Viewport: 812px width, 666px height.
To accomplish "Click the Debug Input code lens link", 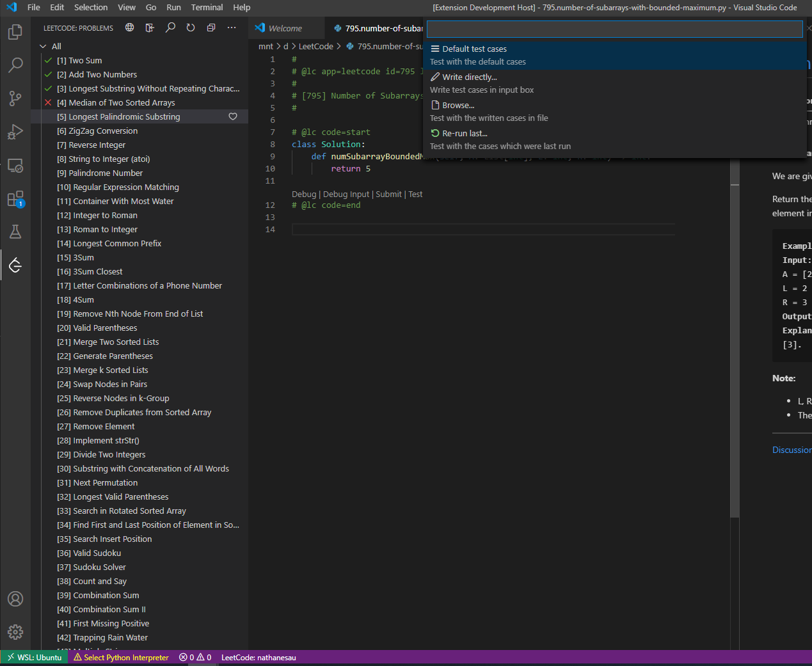I will point(346,194).
